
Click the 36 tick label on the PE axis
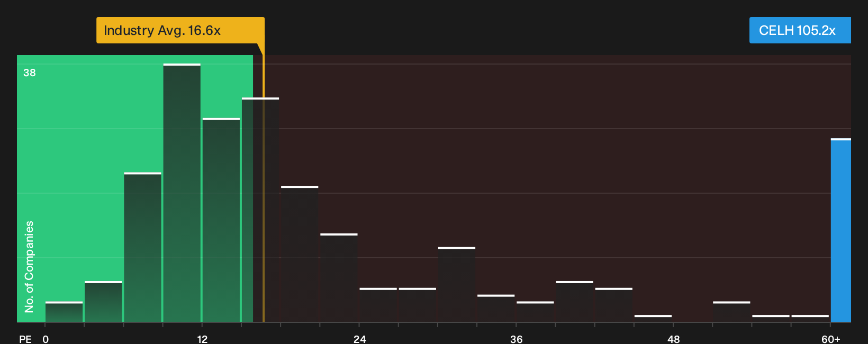(517, 339)
